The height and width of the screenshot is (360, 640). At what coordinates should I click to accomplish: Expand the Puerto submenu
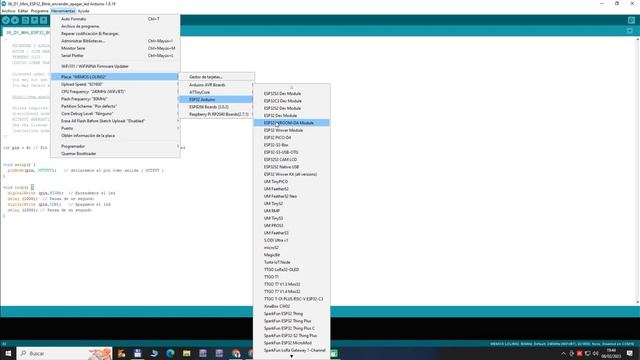(x=115, y=128)
